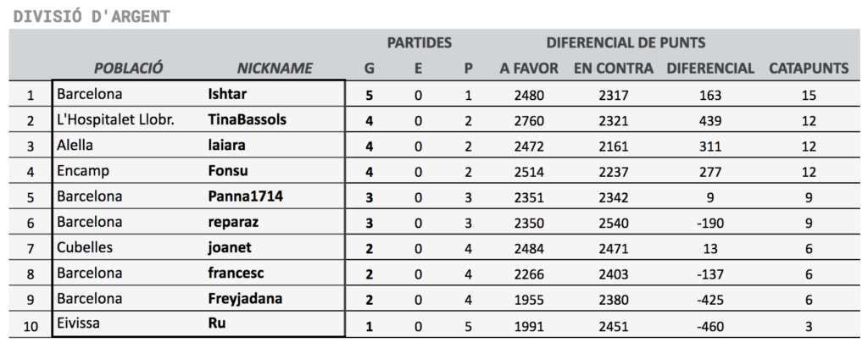The image size is (868, 348).
Task: Click the PARTIDES group header
Action: point(419,42)
